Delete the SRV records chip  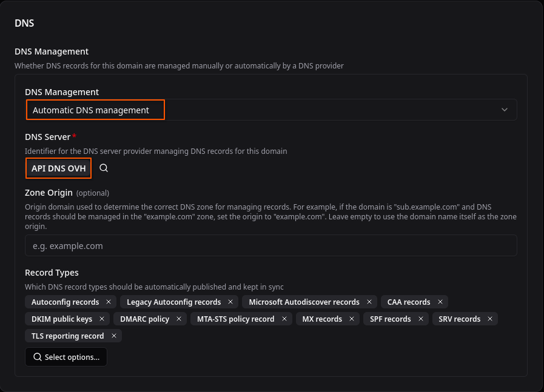[489, 319]
